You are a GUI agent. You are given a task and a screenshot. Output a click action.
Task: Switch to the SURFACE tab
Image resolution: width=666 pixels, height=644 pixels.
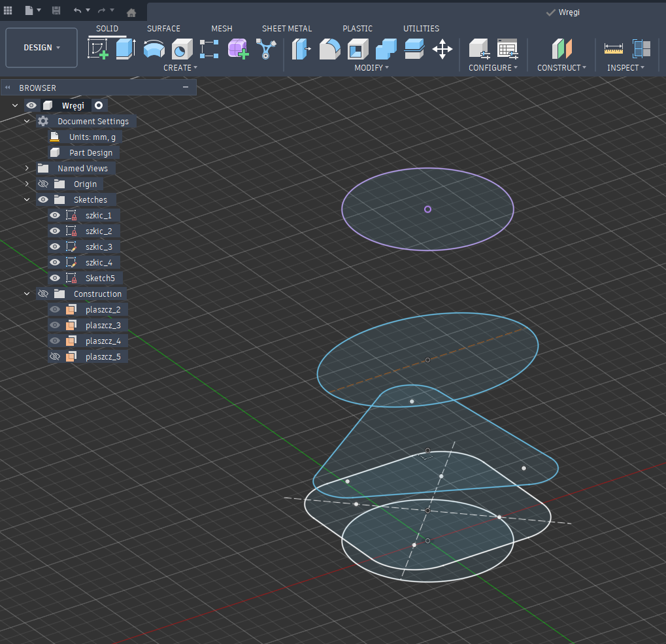(163, 29)
